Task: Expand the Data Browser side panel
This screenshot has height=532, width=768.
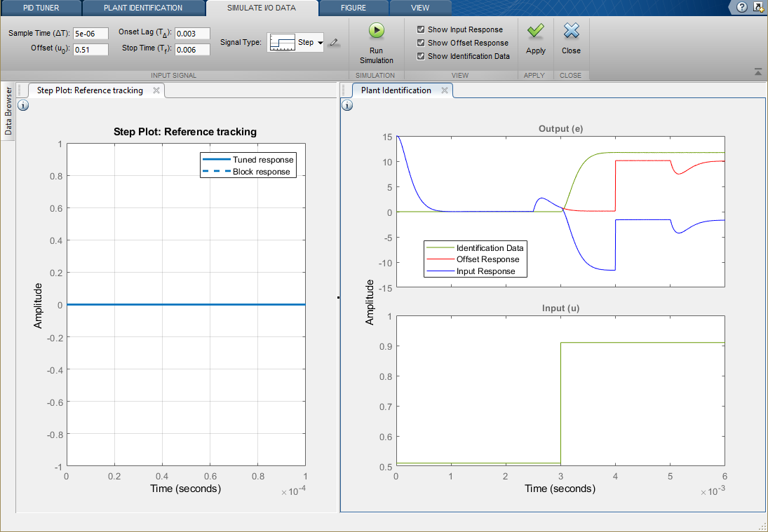Action: coord(8,110)
